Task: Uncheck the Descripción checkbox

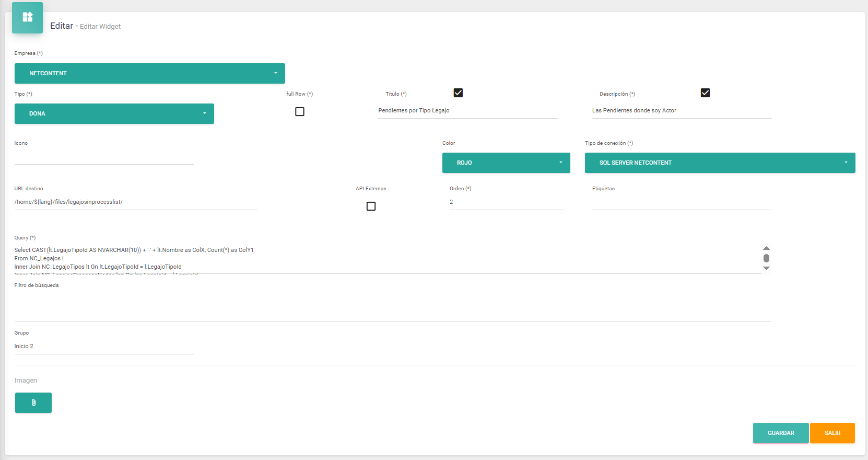Action: coord(705,93)
